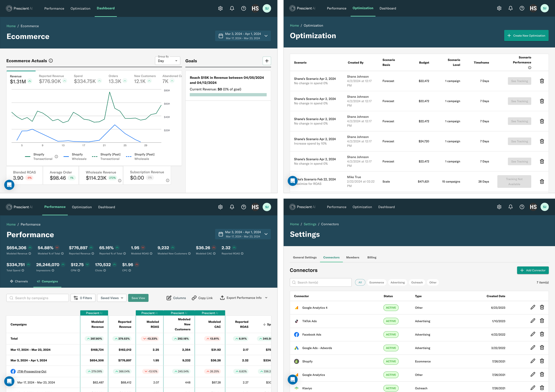
Task: Open the Group By Day dropdown
Action: (168, 61)
